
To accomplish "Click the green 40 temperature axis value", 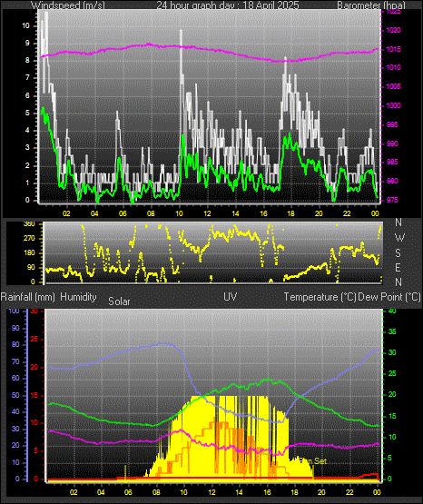I will [392, 311].
